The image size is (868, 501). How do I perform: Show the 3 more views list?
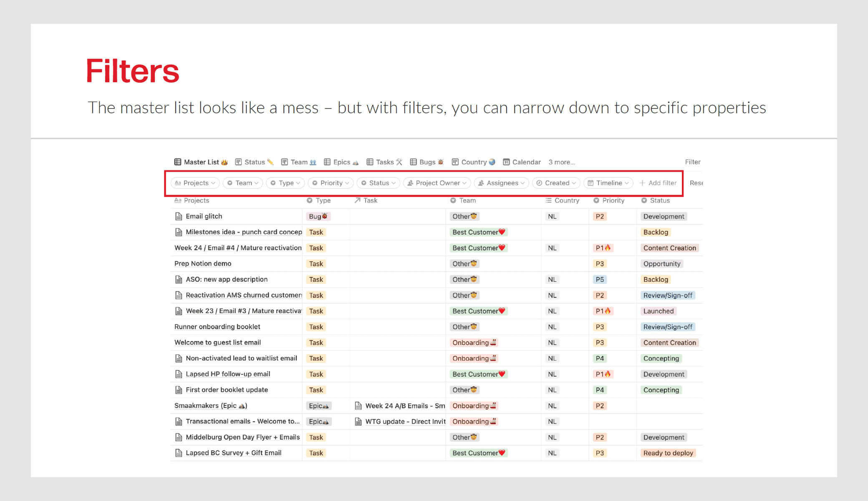tap(562, 162)
